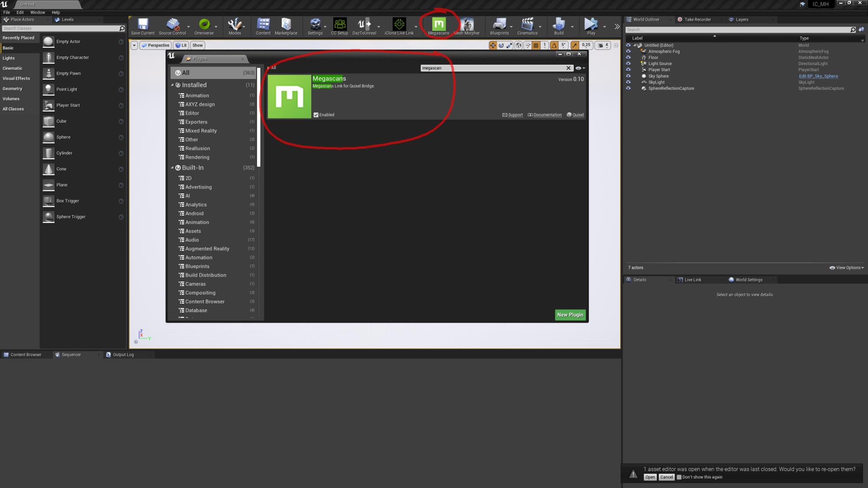868x488 pixels.
Task: Toggle Sky Sphere visibility eye
Action: click(x=628, y=76)
